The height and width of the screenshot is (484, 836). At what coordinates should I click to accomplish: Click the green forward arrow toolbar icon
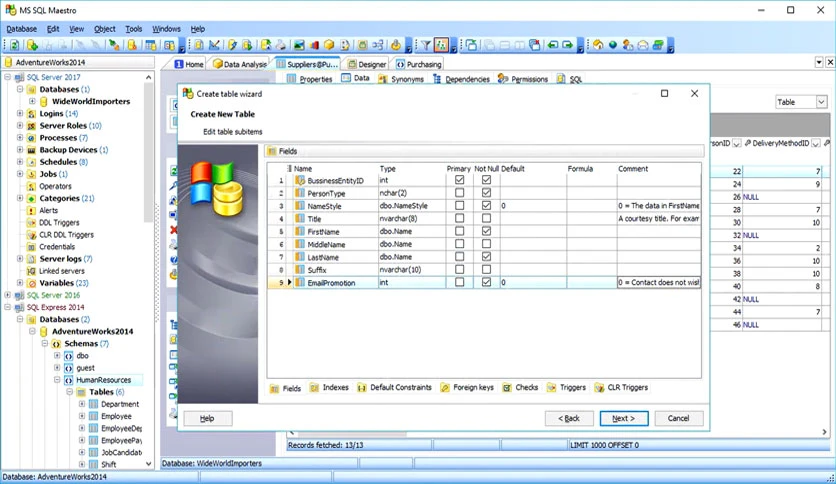568,45
